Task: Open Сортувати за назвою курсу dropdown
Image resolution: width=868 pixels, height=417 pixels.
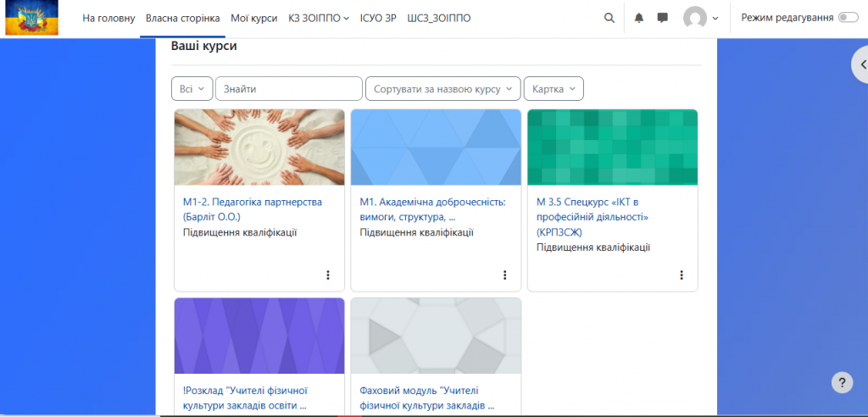Action: [442, 89]
